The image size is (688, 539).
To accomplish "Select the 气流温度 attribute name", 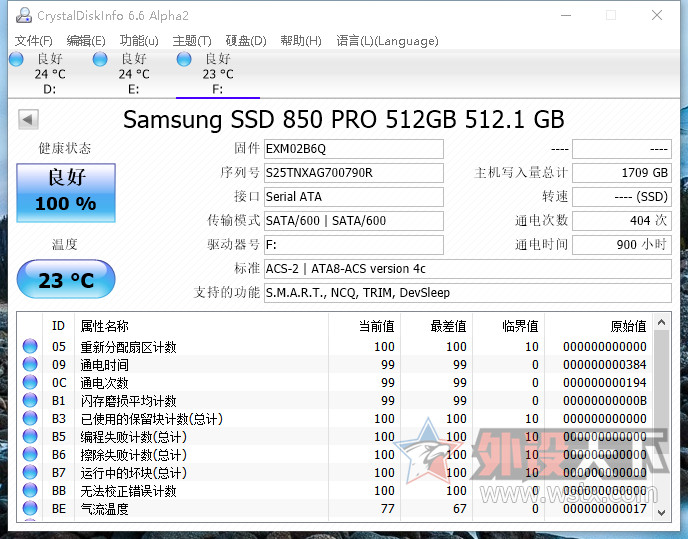I will coord(104,509).
